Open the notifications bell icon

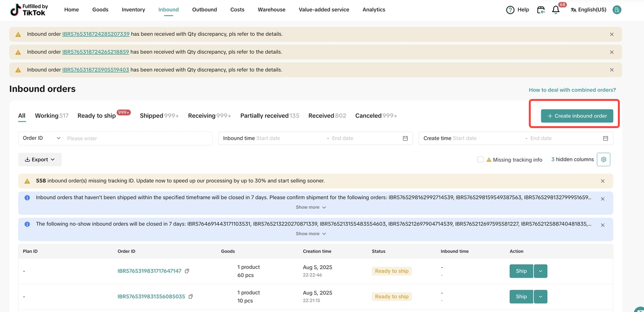tap(556, 10)
